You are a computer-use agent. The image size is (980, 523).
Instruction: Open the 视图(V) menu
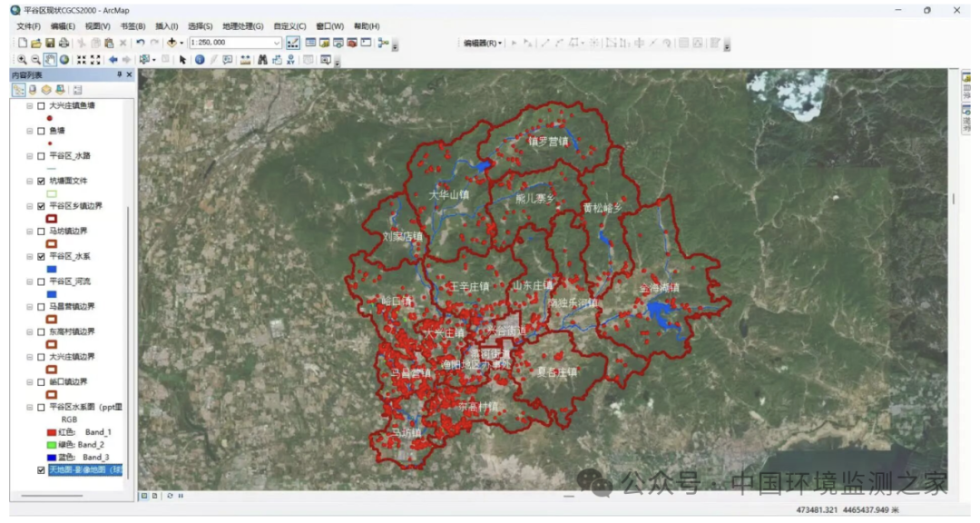[98, 26]
